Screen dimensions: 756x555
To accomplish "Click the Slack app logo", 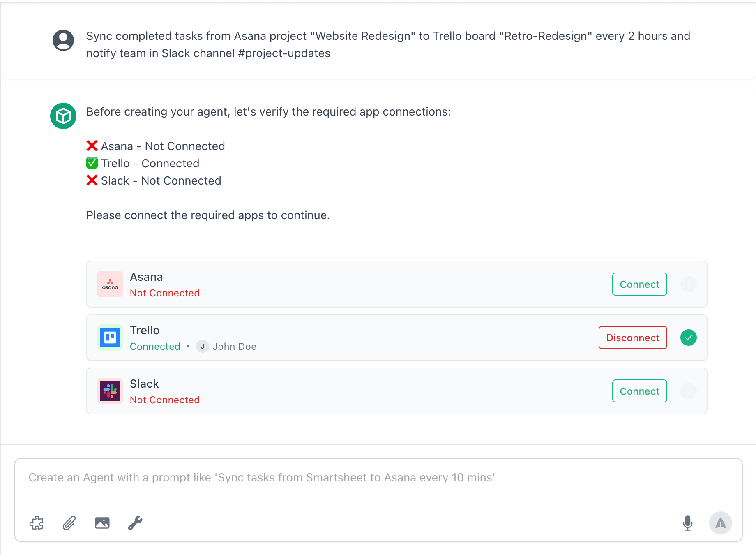I will pos(110,391).
